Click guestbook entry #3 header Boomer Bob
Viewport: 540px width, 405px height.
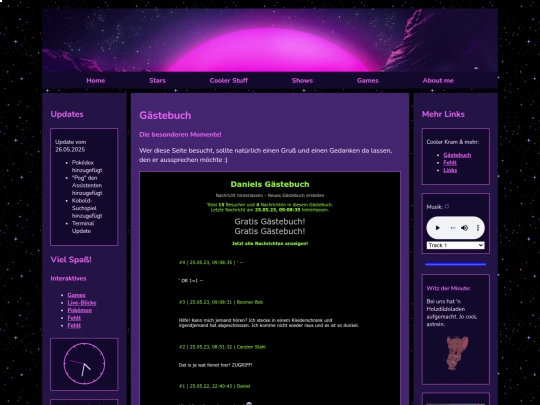coord(221,302)
